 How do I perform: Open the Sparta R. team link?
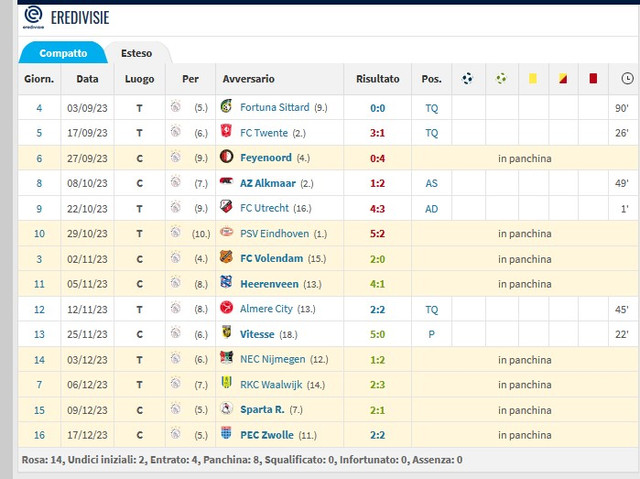[x=262, y=410]
